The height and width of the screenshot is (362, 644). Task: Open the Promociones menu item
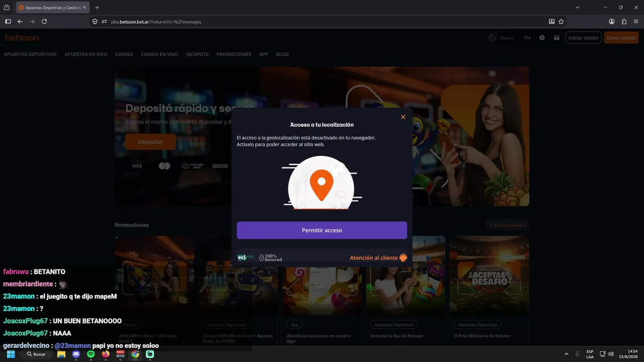[x=234, y=54]
